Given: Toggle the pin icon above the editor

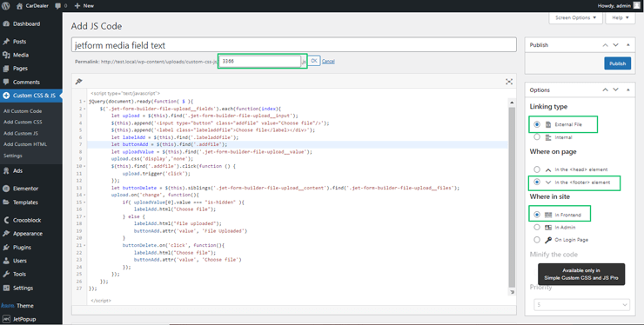Looking at the screenshot, I should click(79, 82).
